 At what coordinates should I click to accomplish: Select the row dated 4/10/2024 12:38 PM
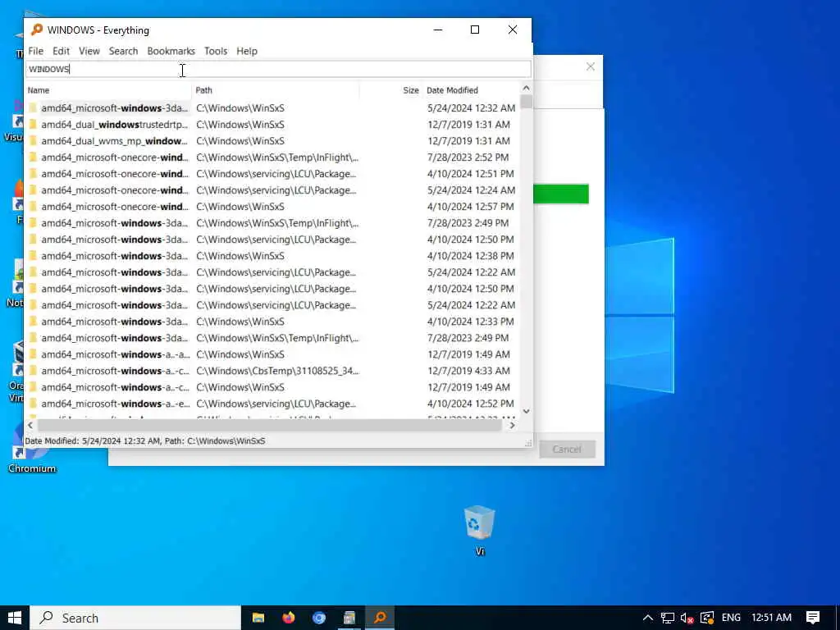pos(272,256)
